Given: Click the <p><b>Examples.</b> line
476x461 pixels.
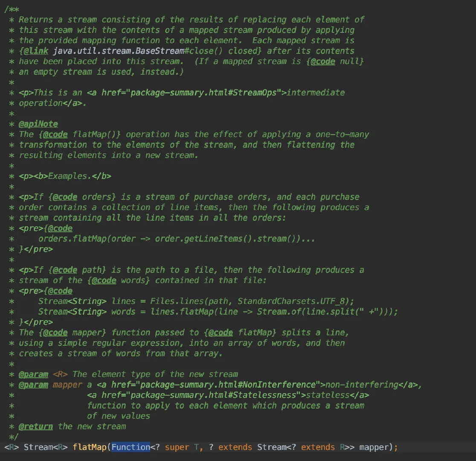Looking at the screenshot, I should click(65, 176).
